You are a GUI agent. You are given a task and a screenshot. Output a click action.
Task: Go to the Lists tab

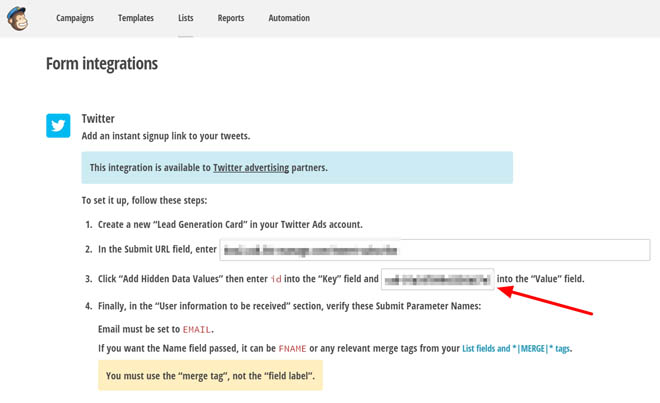186,18
